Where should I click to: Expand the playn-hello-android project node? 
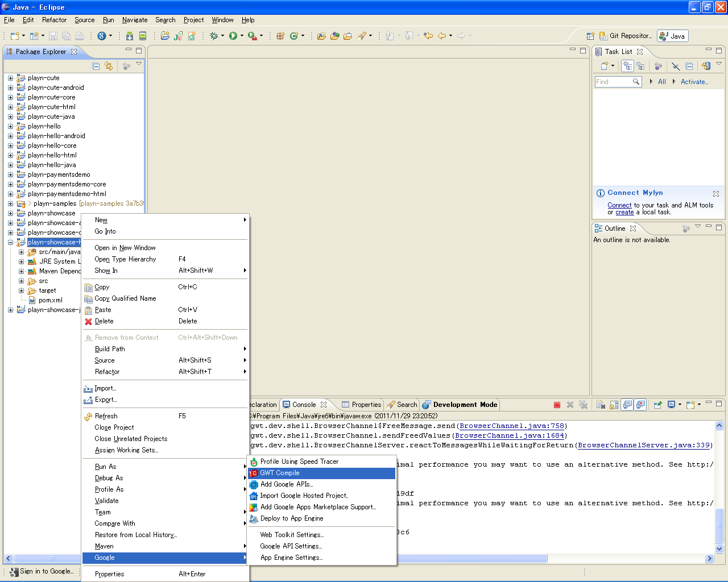[x=10, y=136]
